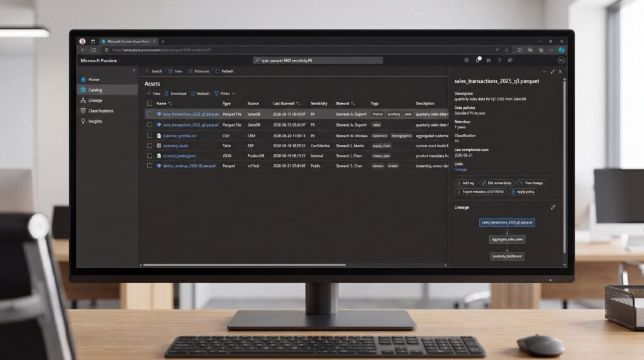Image resolution: width=644 pixels, height=360 pixels.
Task: Select the device_readings_2026-06.parquet checkbox
Action: (150, 166)
